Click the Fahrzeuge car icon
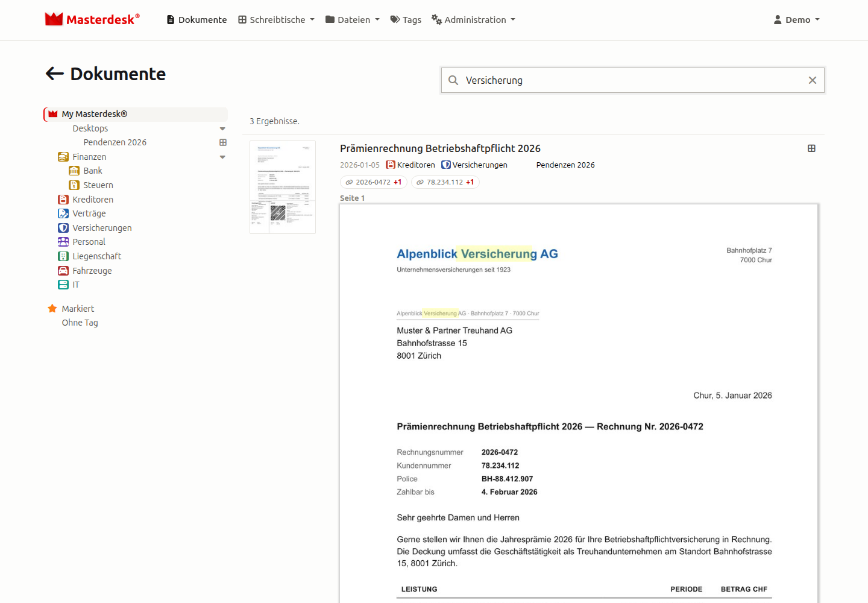 click(63, 271)
